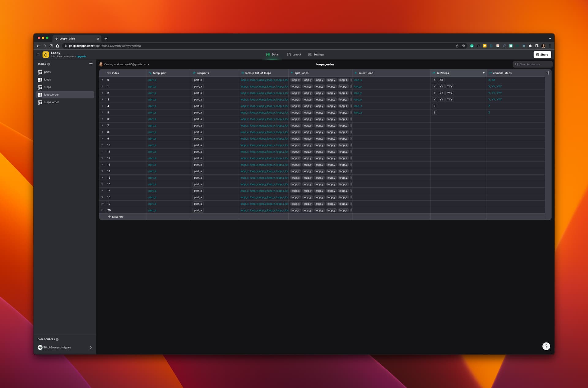Select the steps_order table
This screenshot has width=588, height=388.
click(x=51, y=102)
